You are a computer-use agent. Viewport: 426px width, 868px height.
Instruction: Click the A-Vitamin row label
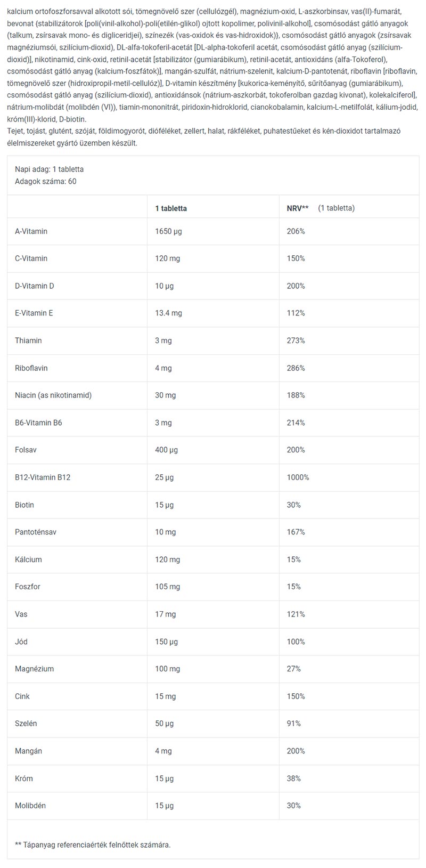[31, 231]
